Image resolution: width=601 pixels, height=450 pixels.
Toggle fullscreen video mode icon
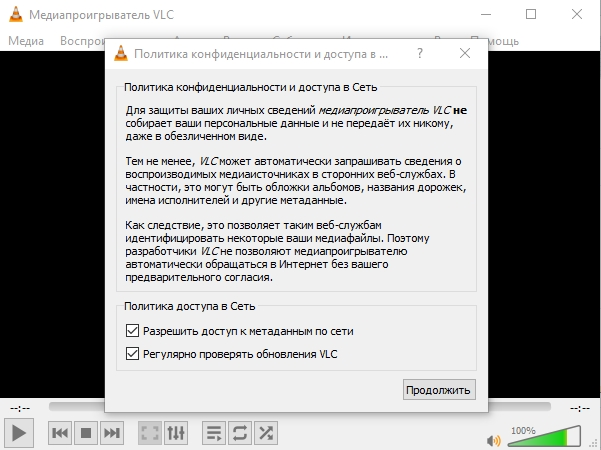(x=149, y=433)
